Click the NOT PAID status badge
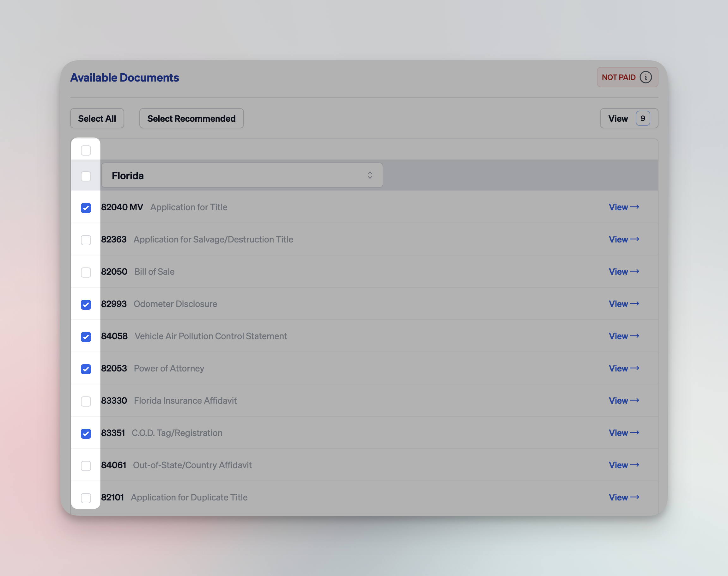This screenshot has height=576, width=728. [x=627, y=77]
